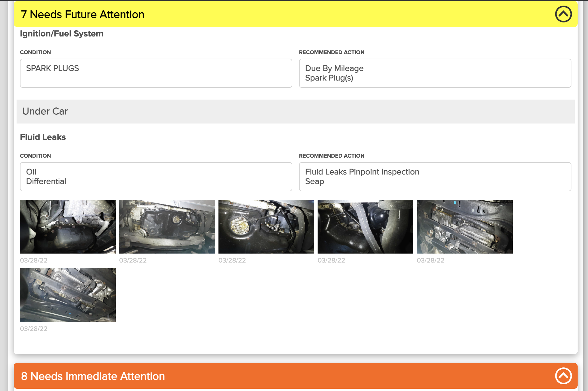Click the Oil Differential condition field
Screen dimensions: 588x391
[x=156, y=177]
